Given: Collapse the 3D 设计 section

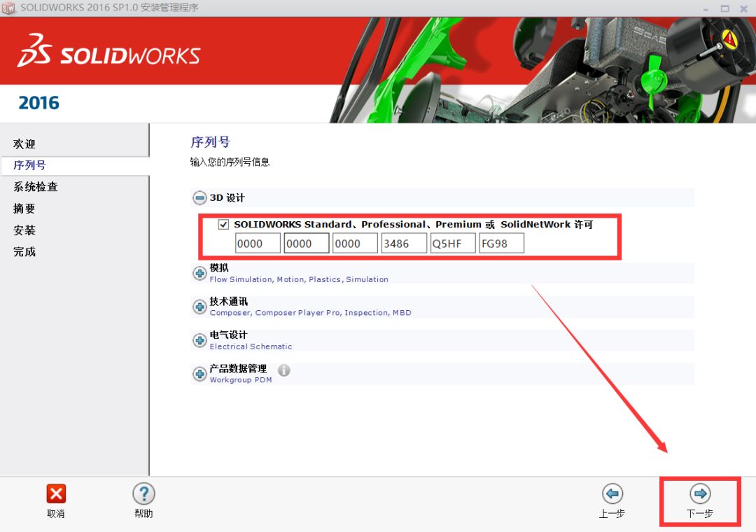Looking at the screenshot, I should pyautogui.click(x=199, y=198).
